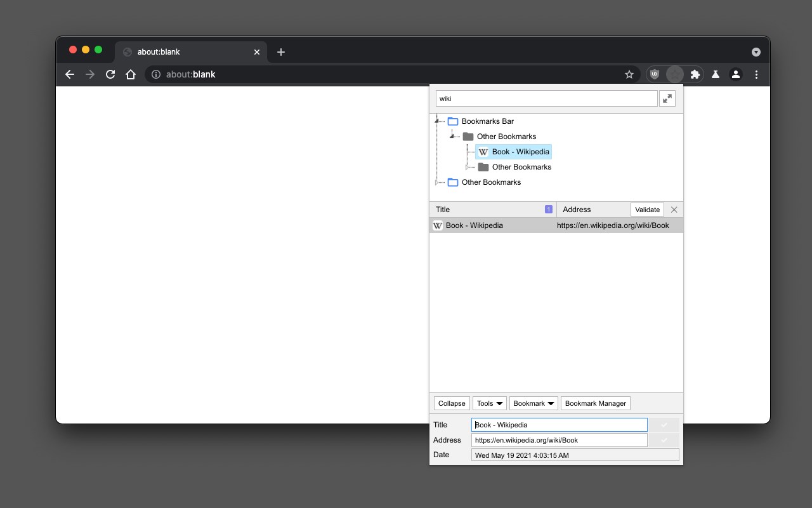Open the Extensions puzzle-piece menu
Screen dimensions: 812x508
[695, 74]
